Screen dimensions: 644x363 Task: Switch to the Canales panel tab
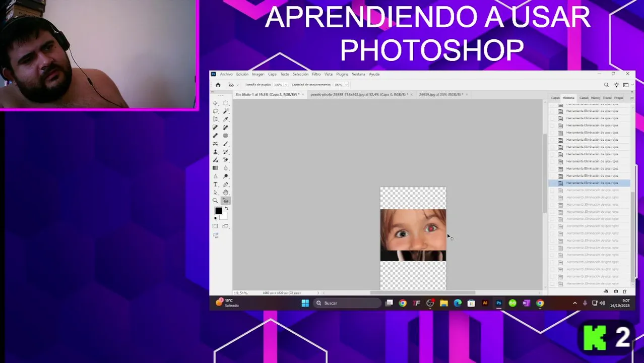(584, 98)
